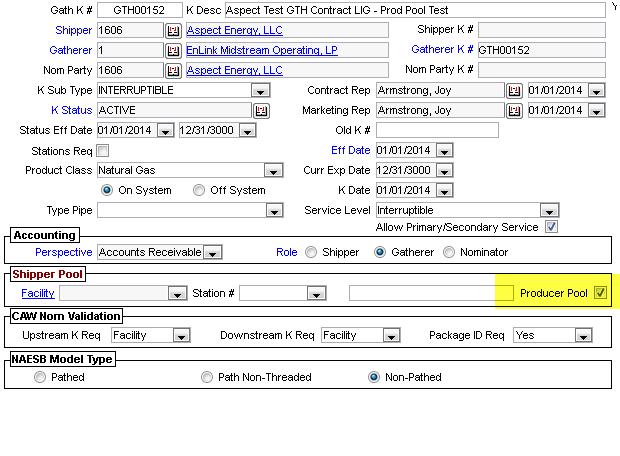Click the Old K # input field
Viewport: 620px width, 456px height.
point(437,130)
